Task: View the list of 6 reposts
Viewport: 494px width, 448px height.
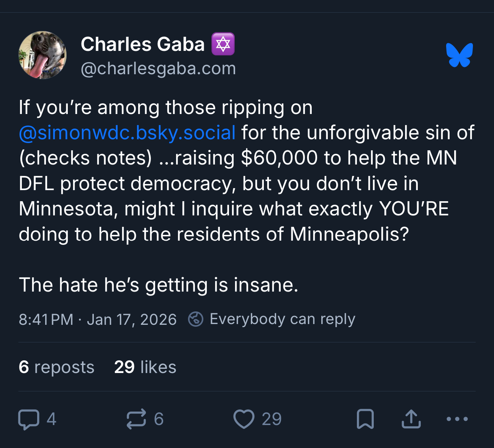Action: [56, 367]
